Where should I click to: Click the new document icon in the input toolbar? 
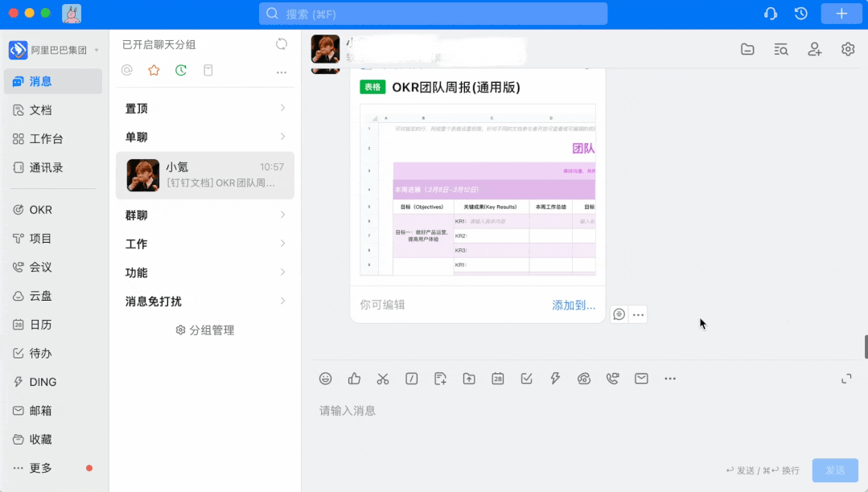tap(440, 379)
